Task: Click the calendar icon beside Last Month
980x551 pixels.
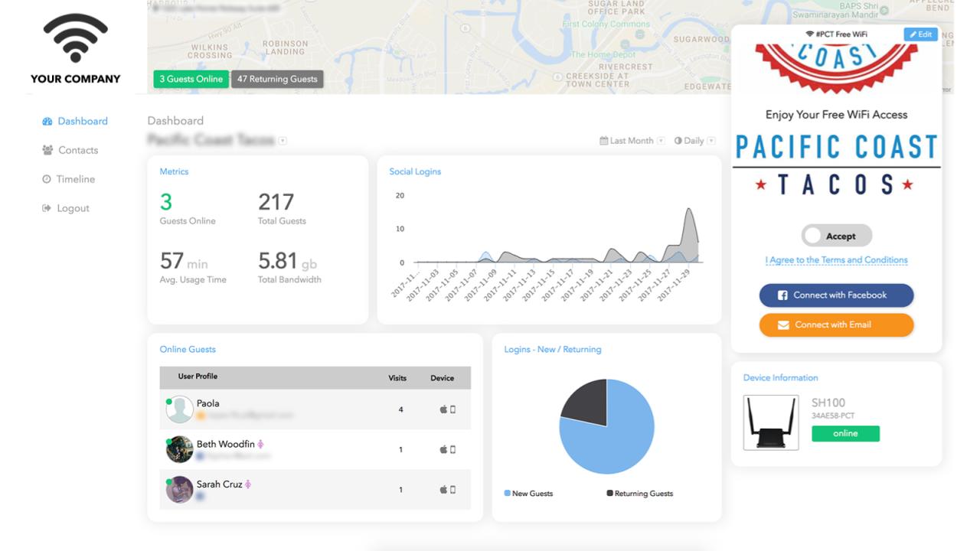Action: [603, 141]
